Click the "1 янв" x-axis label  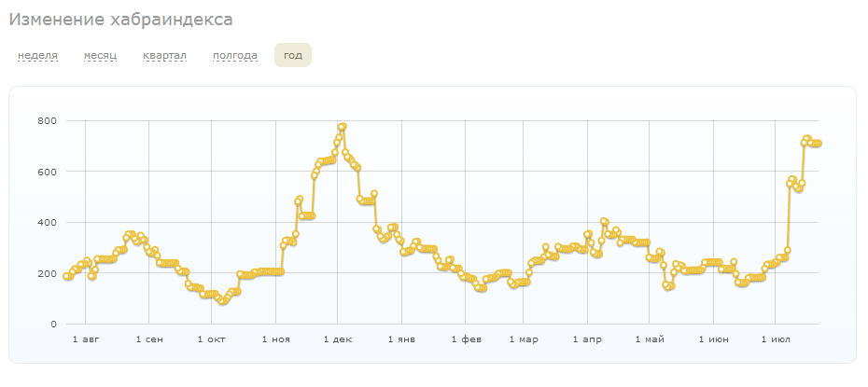point(400,339)
